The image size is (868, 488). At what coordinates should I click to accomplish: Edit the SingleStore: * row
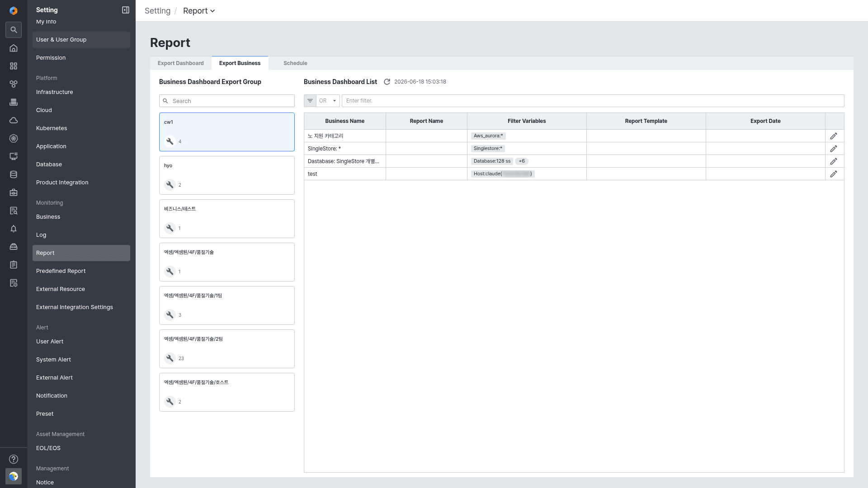pos(834,149)
